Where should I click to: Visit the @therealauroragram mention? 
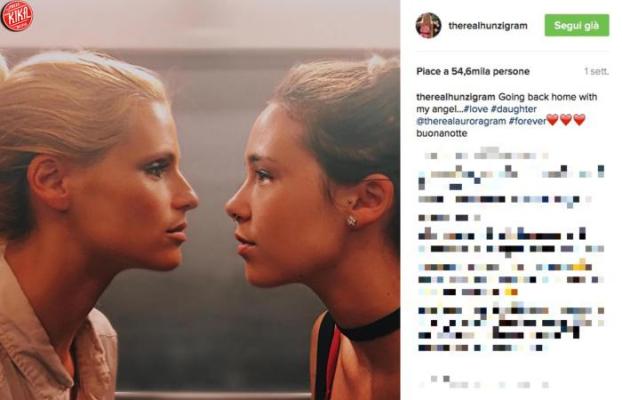tap(461, 121)
